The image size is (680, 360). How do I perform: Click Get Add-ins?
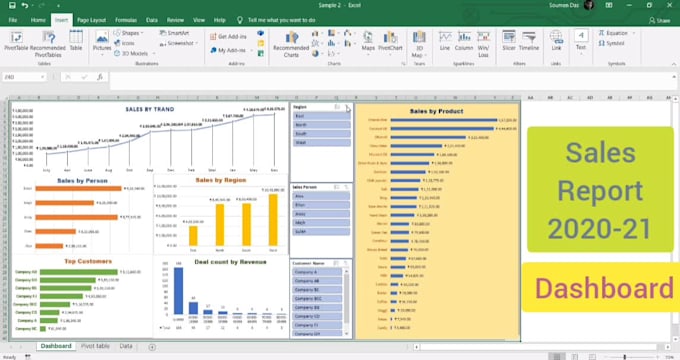coord(228,36)
